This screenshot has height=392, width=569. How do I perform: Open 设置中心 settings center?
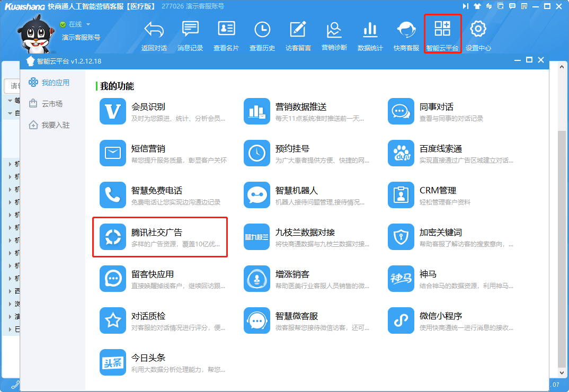[478, 32]
